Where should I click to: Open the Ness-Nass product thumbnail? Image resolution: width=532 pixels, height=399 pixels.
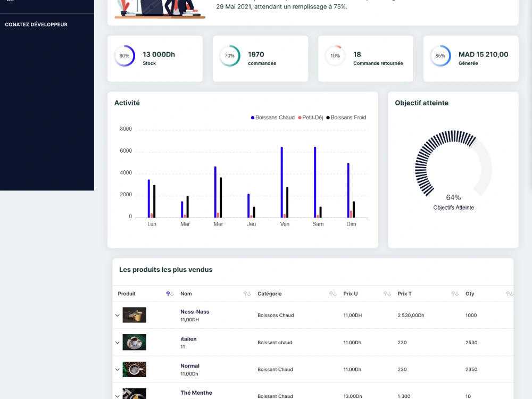[135, 315]
